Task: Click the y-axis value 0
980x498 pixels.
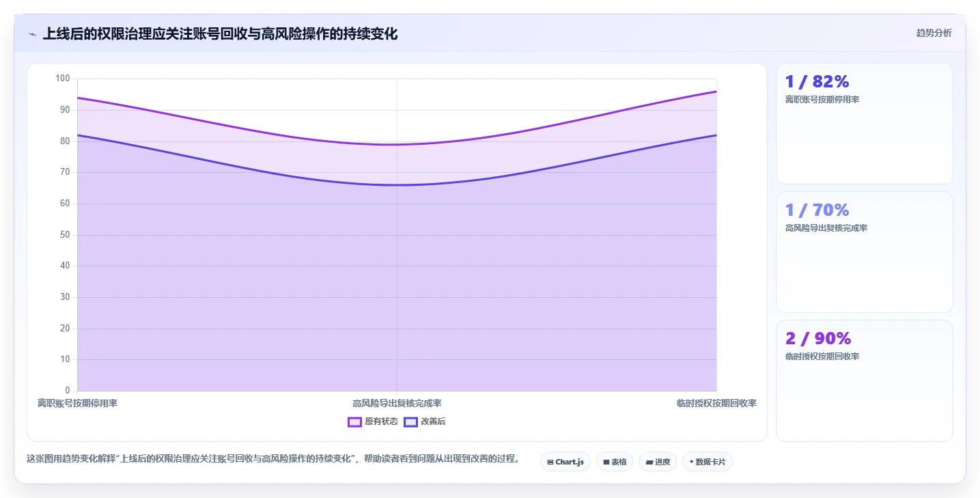Action: [x=68, y=390]
